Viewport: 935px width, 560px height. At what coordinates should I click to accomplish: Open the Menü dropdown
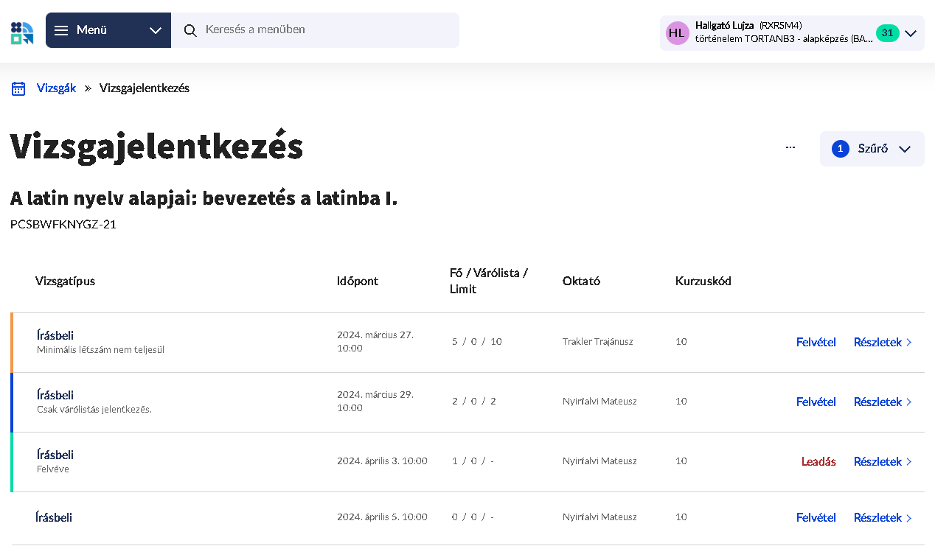(108, 30)
